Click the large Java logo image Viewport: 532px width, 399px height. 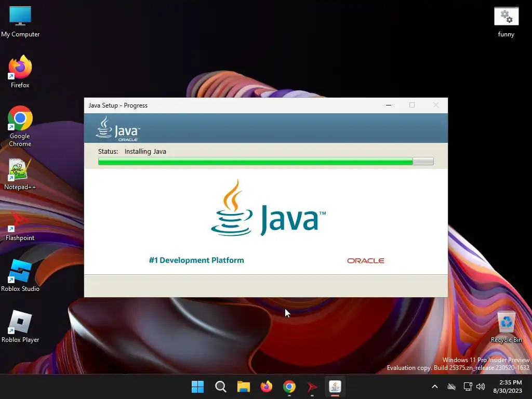pos(268,208)
